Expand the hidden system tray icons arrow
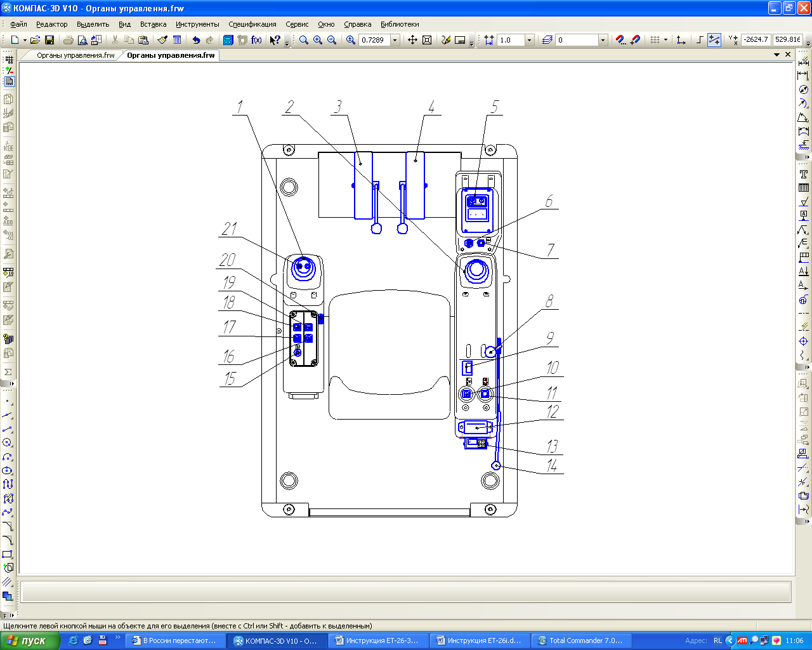The width and height of the screenshot is (812, 650). click(730, 640)
